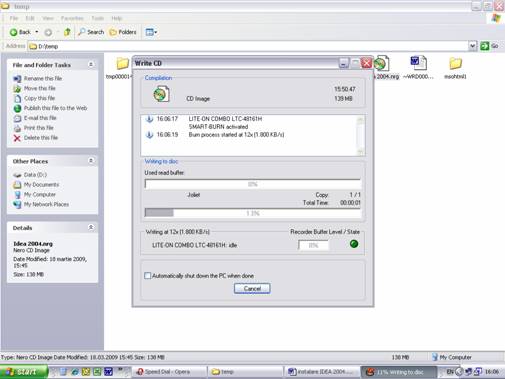Toggle the Folders pane button
The height and width of the screenshot is (379, 505).
[x=123, y=32]
